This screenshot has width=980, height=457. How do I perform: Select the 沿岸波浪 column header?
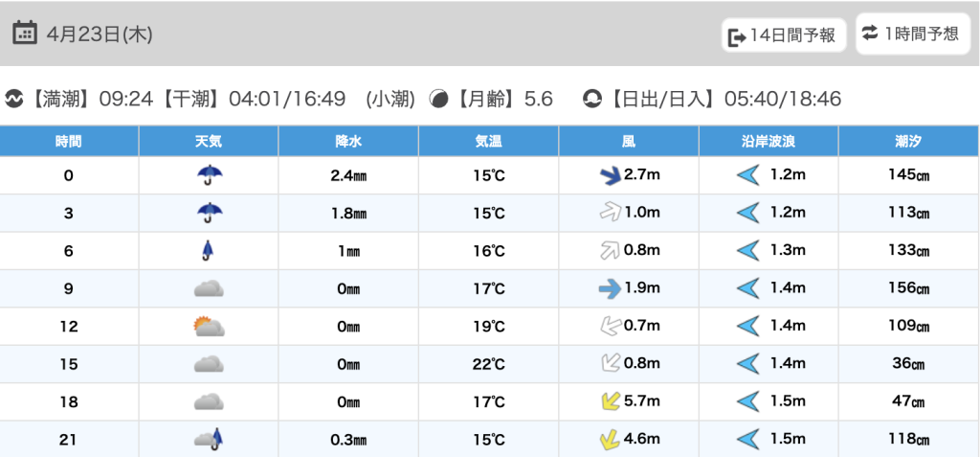coord(768,141)
